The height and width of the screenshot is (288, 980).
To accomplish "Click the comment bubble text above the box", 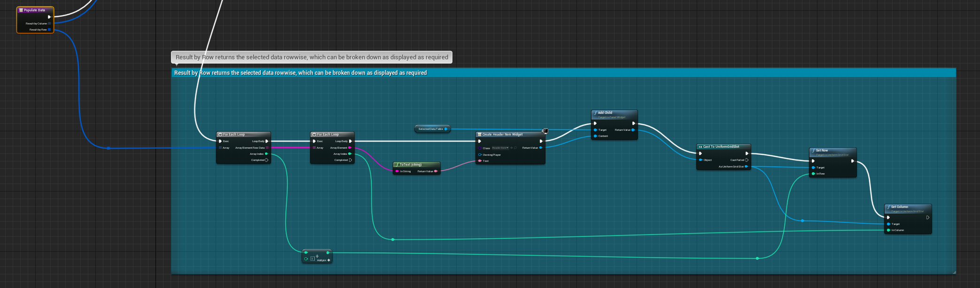I will coord(312,57).
